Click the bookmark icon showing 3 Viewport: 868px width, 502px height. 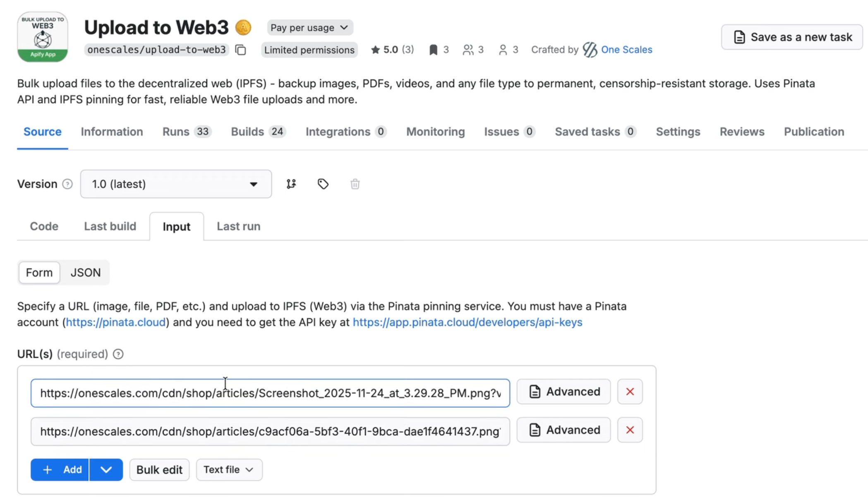pyautogui.click(x=433, y=50)
